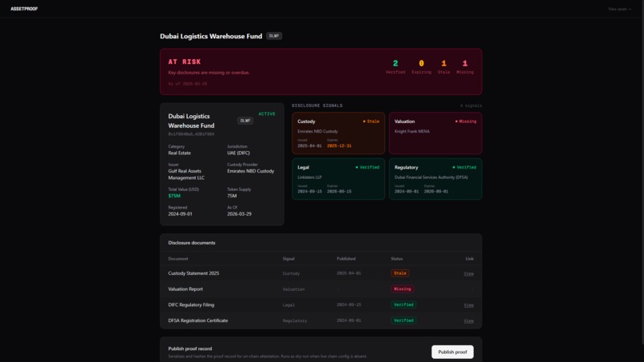The image size is (644, 362).
Task: Click the Publish proof record heading
Action: point(189,349)
